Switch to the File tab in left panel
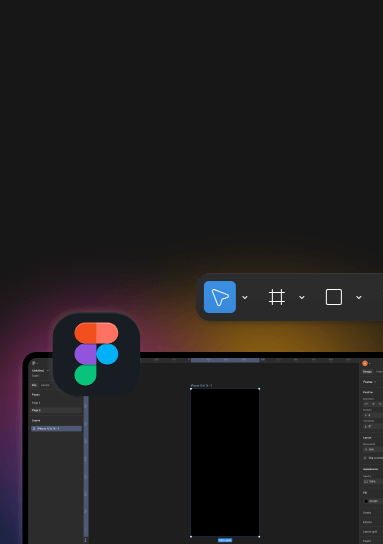This screenshot has height=544, width=383. click(x=34, y=385)
